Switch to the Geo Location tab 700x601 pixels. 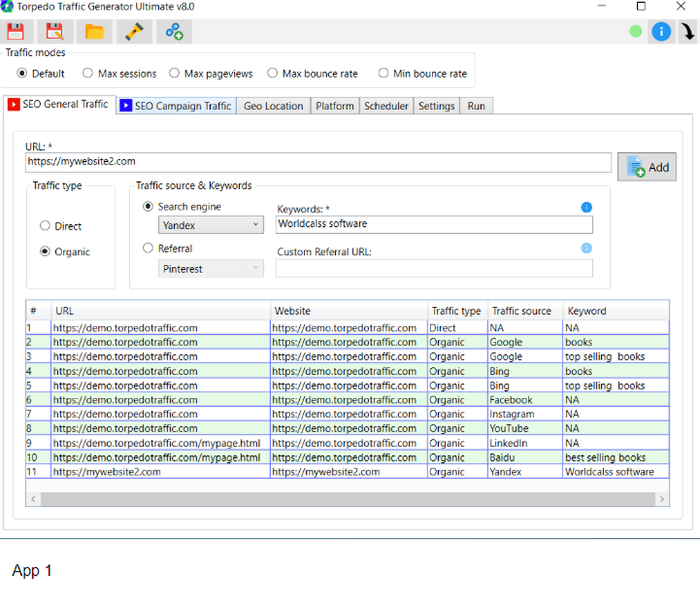pyautogui.click(x=273, y=106)
